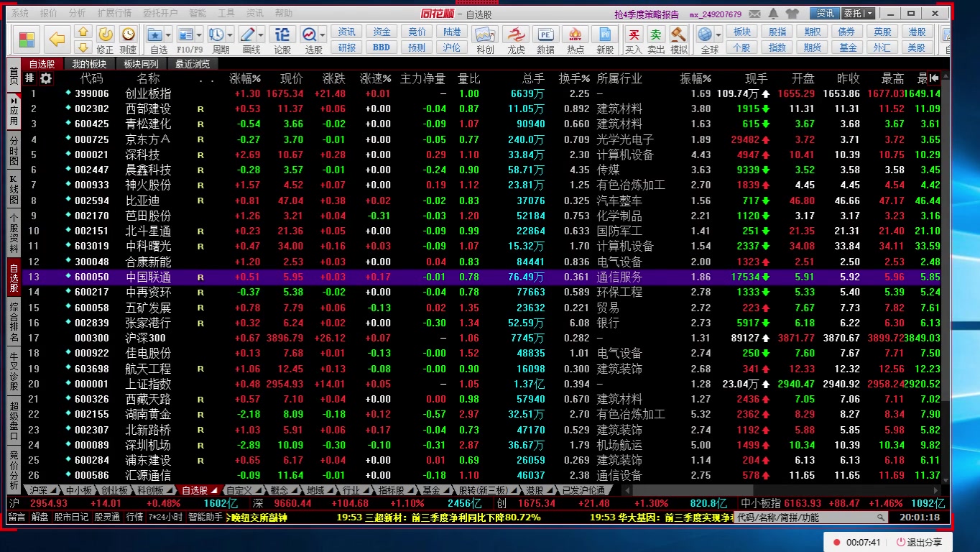
Task: Select the 湖南黄金 stock row
Action: tap(481, 414)
